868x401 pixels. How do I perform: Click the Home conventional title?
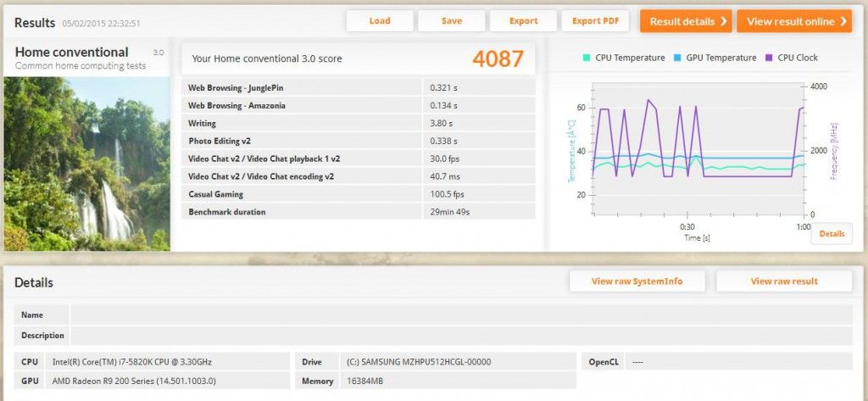pos(71,52)
